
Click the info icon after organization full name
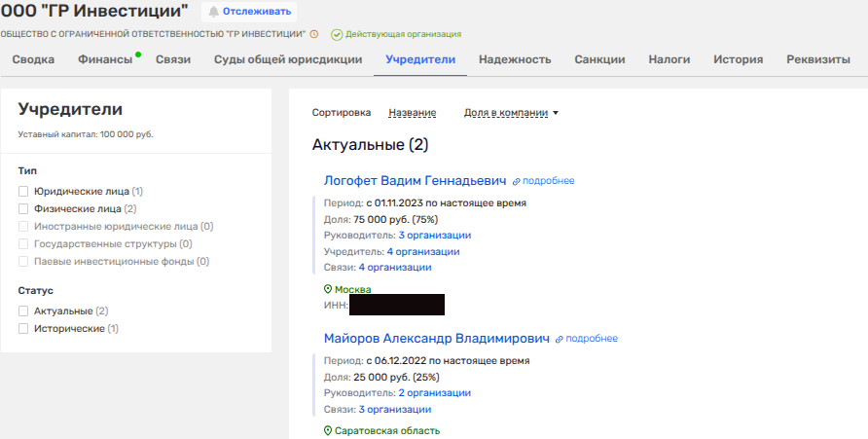(x=313, y=34)
